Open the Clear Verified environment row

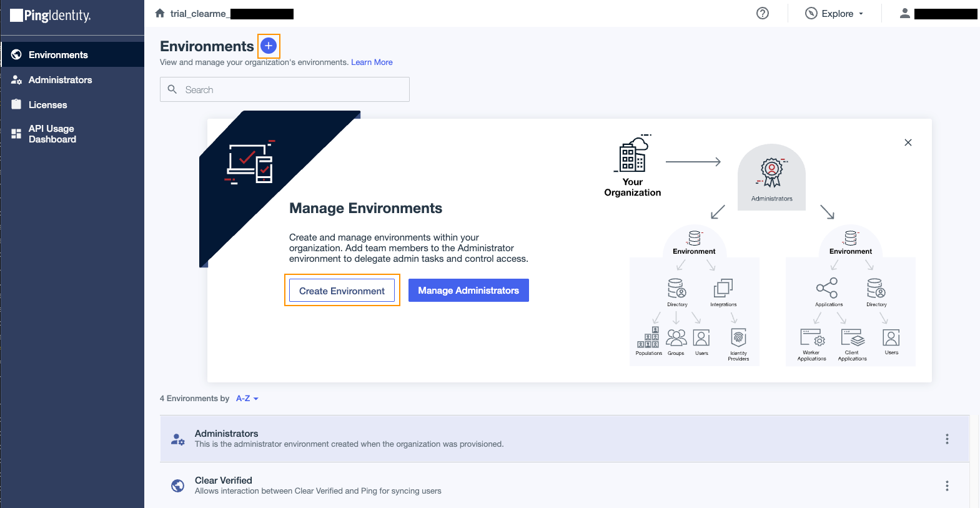(565, 486)
